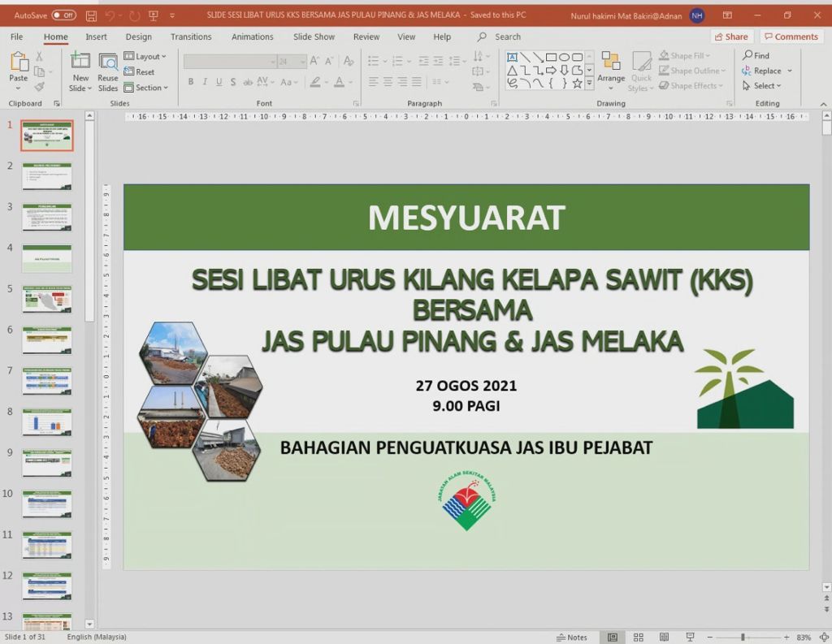This screenshot has height=644, width=832.
Task: Expand the shapes gallery
Action: [589, 84]
